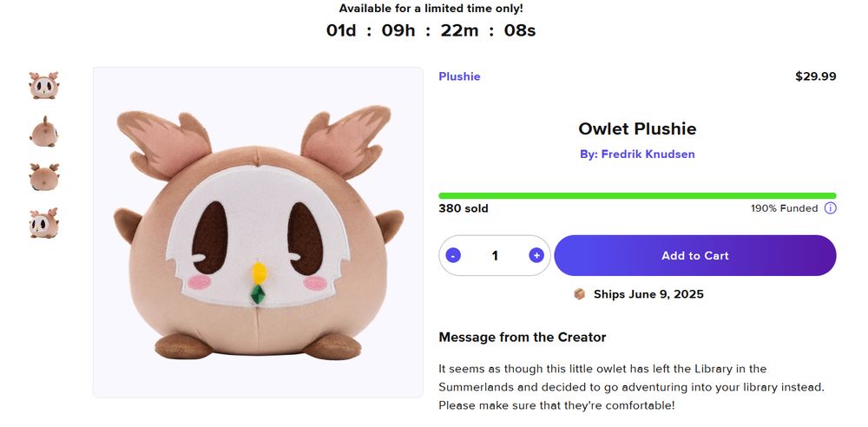Select the first front-view owlet thumbnail
The image size is (868, 427).
tap(43, 86)
